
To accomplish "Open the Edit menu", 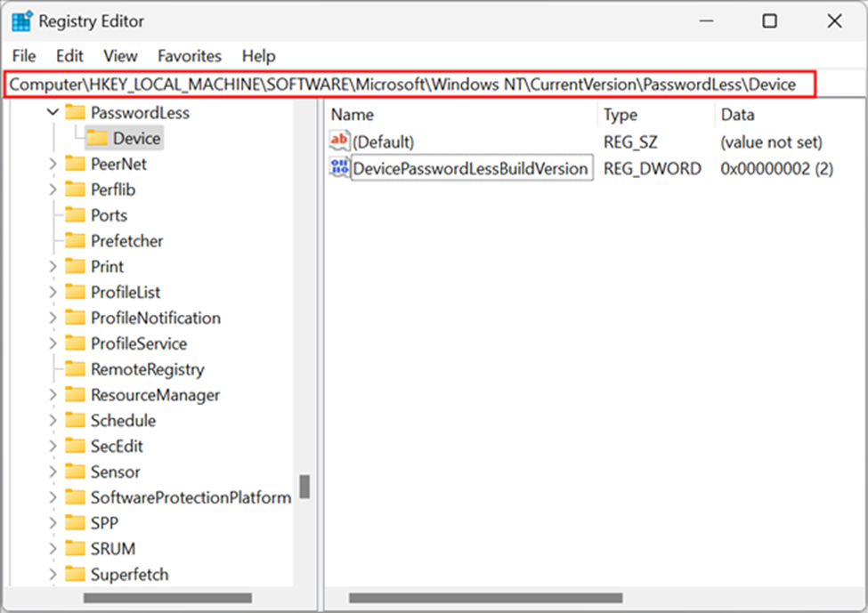I will (69, 56).
